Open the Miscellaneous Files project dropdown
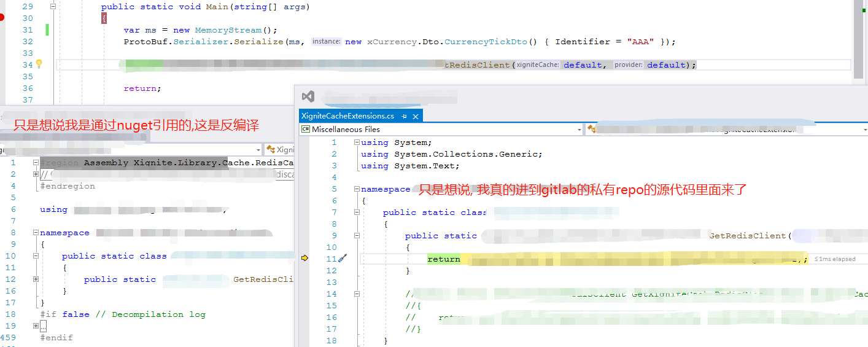868x347 pixels. [x=579, y=130]
